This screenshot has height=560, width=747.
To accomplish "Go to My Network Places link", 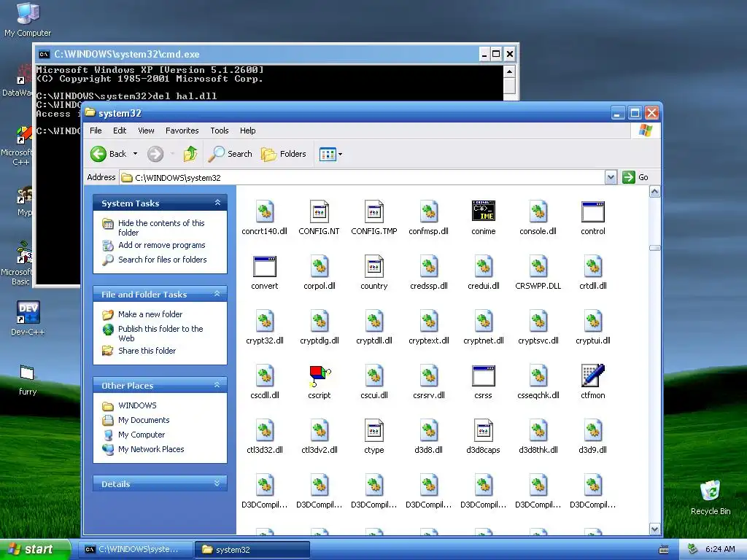I will coord(151,449).
